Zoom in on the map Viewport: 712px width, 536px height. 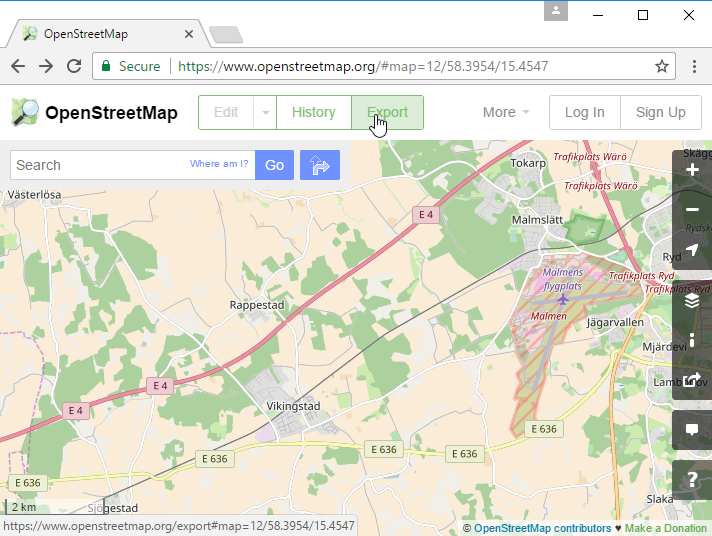(x=692, y=170)
